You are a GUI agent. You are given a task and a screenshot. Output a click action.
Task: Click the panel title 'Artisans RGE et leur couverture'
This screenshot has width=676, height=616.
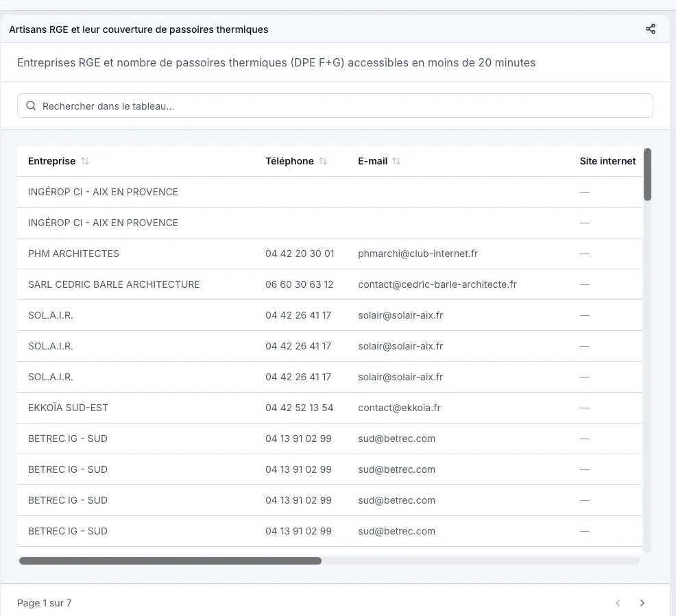click(x=138, y=29)
